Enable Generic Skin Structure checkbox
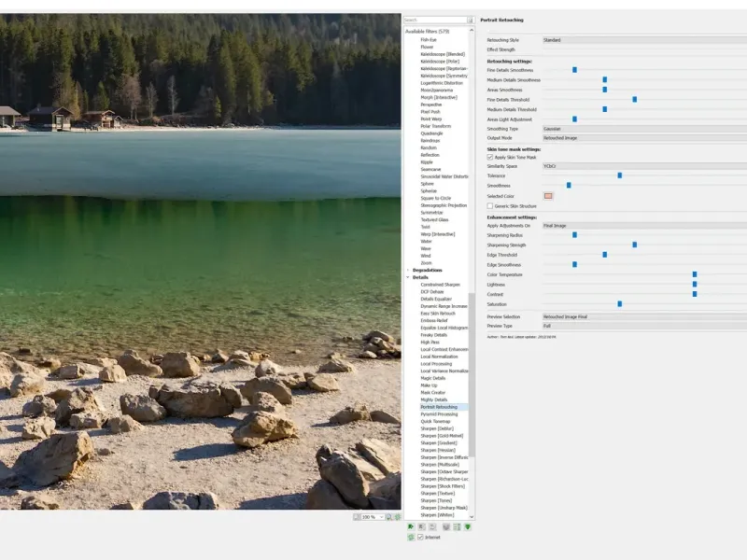747x560 pixels. 489,206
